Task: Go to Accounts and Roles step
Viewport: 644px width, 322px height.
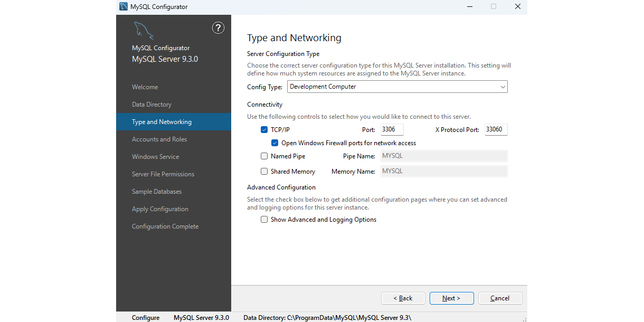Action: pos(159,139)
